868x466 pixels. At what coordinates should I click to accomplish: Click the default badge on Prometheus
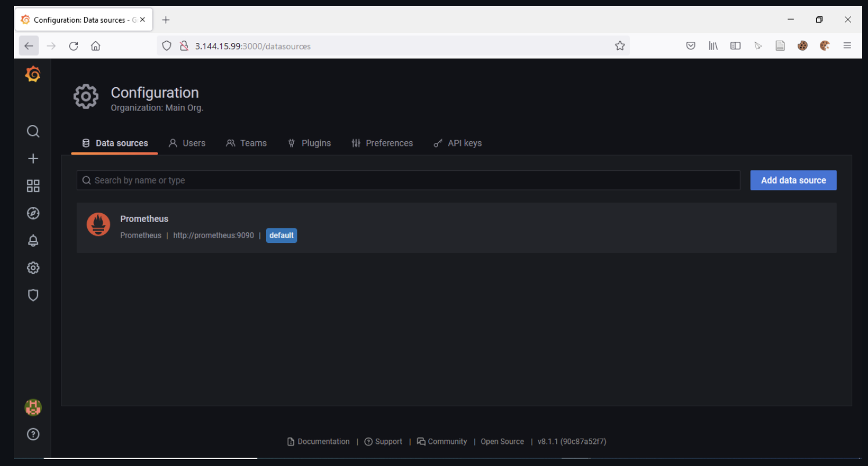click(x=281, y=235)
